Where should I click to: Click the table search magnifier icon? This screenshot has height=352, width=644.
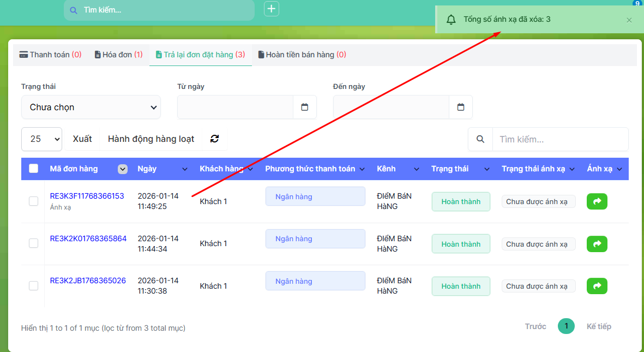pyautogui.click(x=480, y=139)
